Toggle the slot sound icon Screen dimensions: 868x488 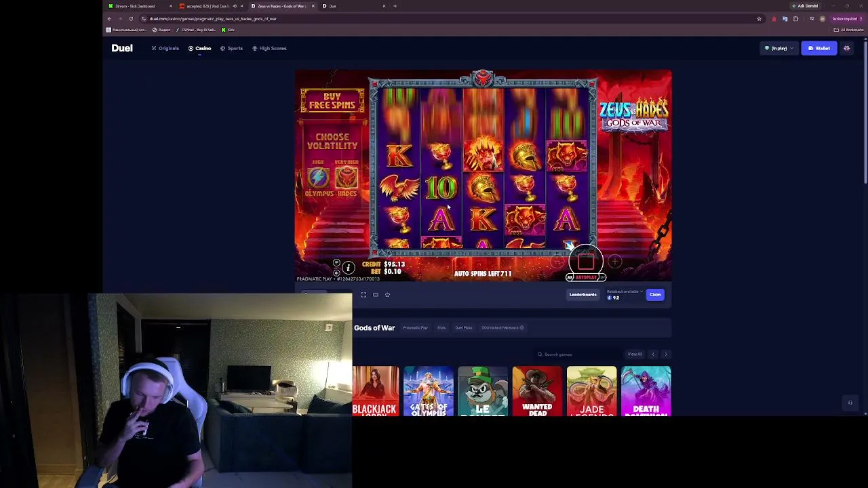pos(336,272)
